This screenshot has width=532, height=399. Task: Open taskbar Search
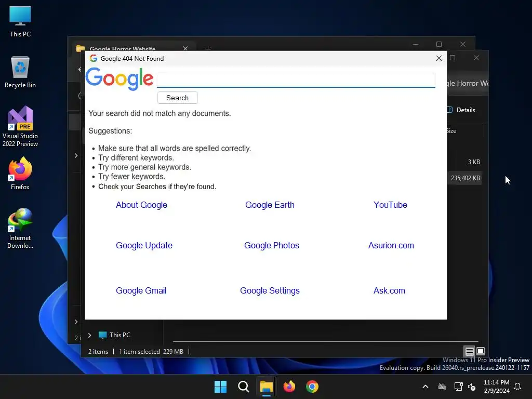[x=244, y=387]
